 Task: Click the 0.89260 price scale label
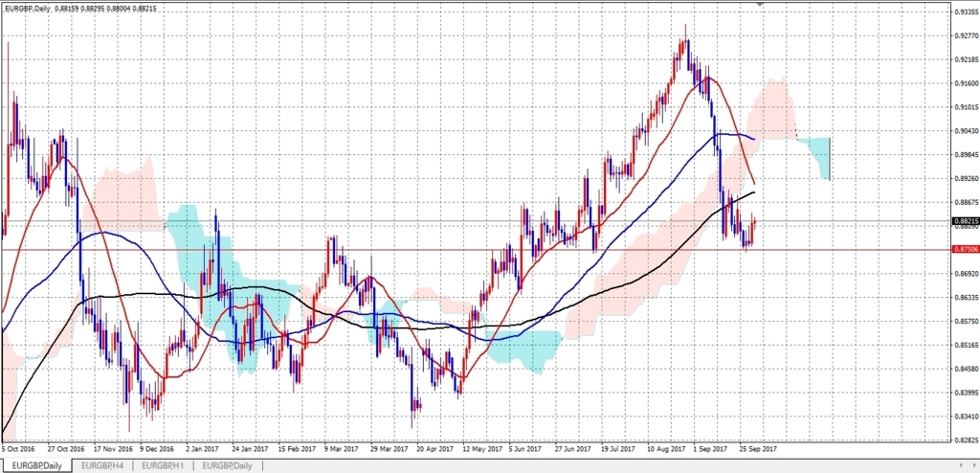966,178
